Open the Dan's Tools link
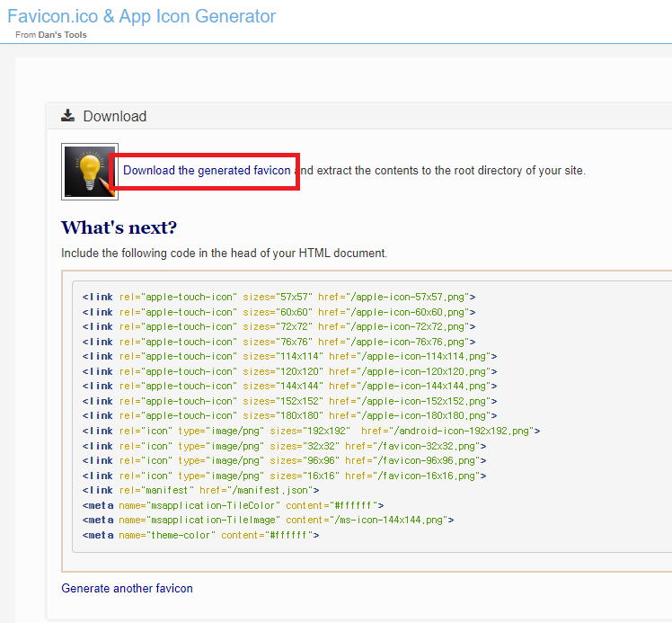Screen dimensions: 672x623 coord(63,35)
